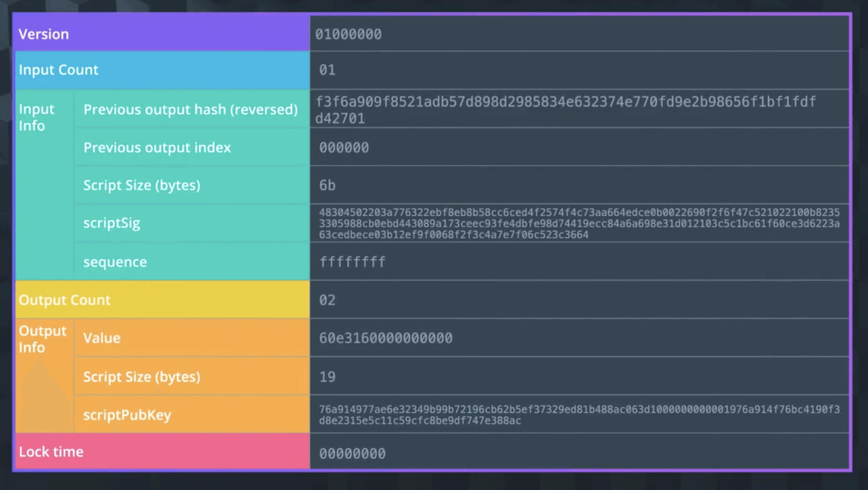Click the Input Count label cell
Viewport: 868px width, 490px height.
[59, 70]
